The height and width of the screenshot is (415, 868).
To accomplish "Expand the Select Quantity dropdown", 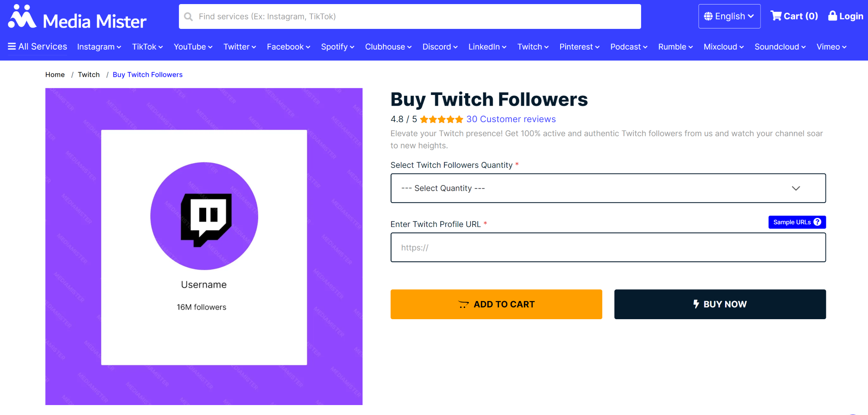I will [608, 188].
